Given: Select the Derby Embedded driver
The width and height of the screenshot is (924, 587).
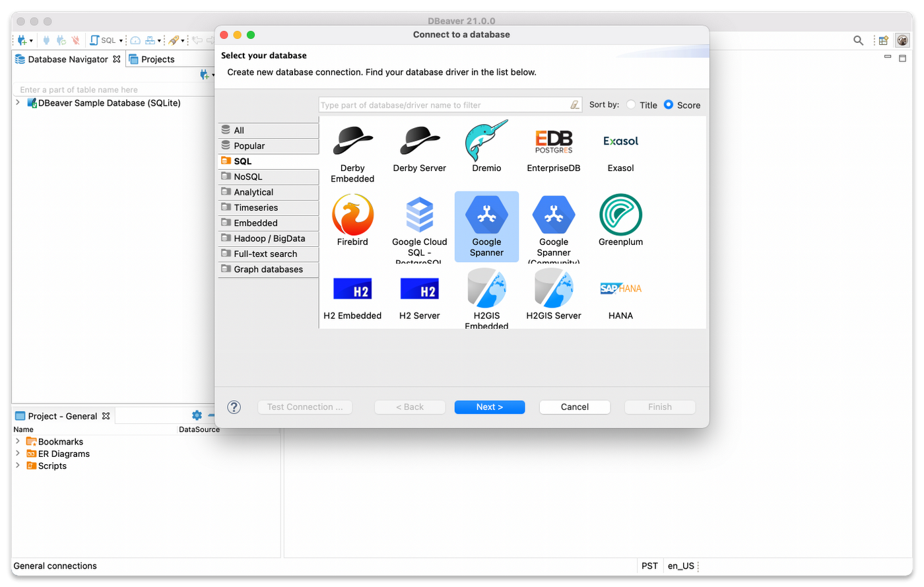Looking at the screenshot, I should [352, 153].
